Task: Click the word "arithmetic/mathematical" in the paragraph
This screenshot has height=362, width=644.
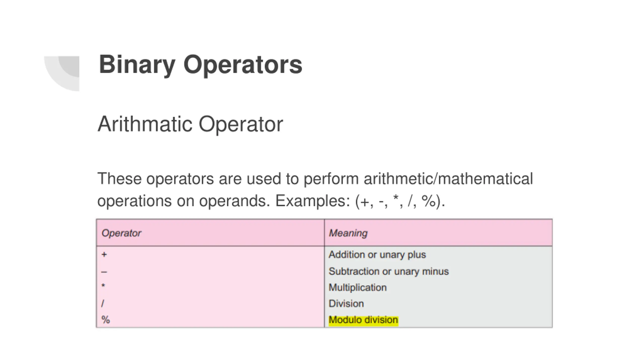Action: (x=448, y=179)
